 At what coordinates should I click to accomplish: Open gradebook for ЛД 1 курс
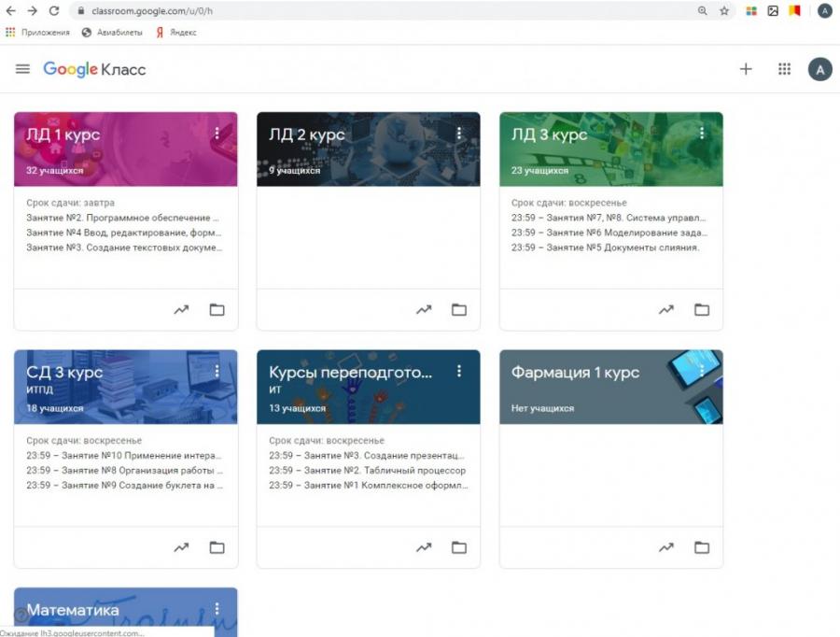click(x=182, y=309)
